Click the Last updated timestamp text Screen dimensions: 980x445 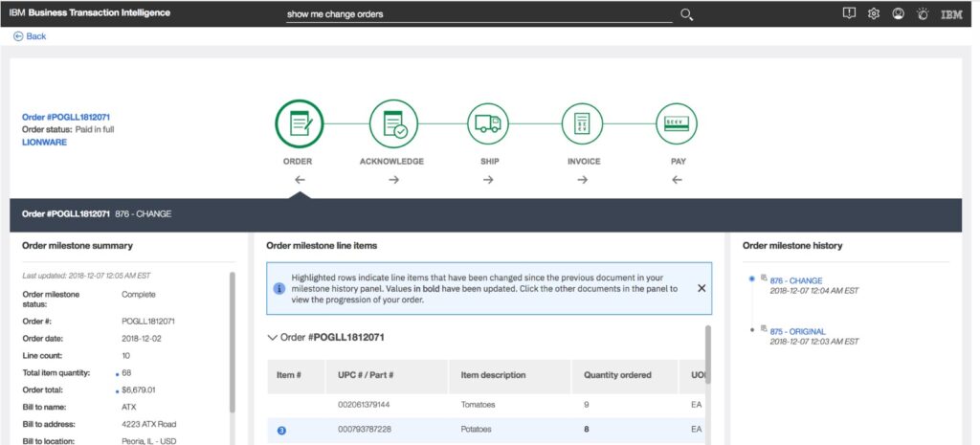(x=85, y=275)
